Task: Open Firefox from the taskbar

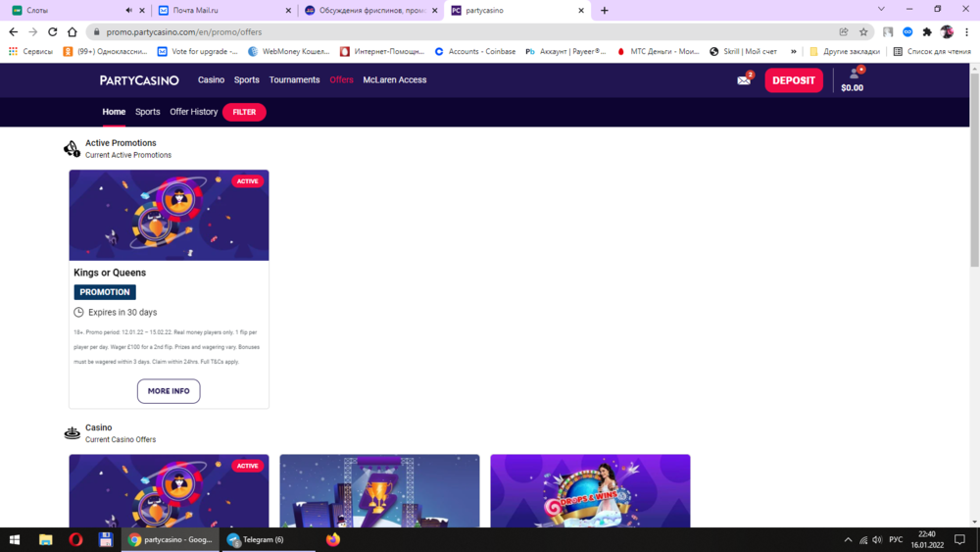Action: click(x=333, y=539)
